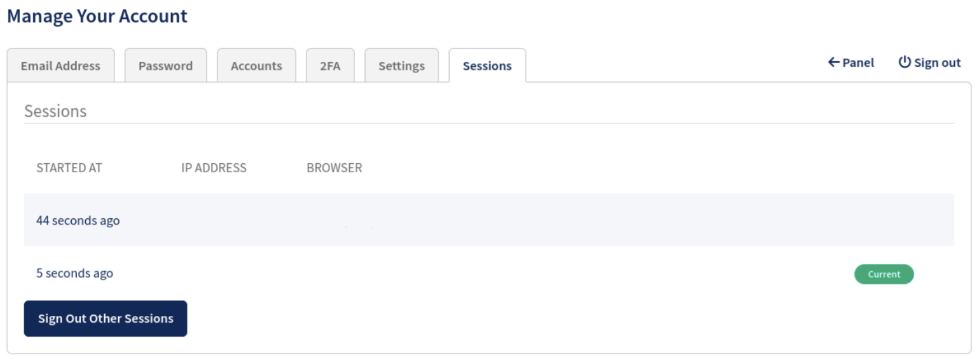Click the power icon beside Sign out
This screenshot has height=359, width=980.
(x=904, y=62)
